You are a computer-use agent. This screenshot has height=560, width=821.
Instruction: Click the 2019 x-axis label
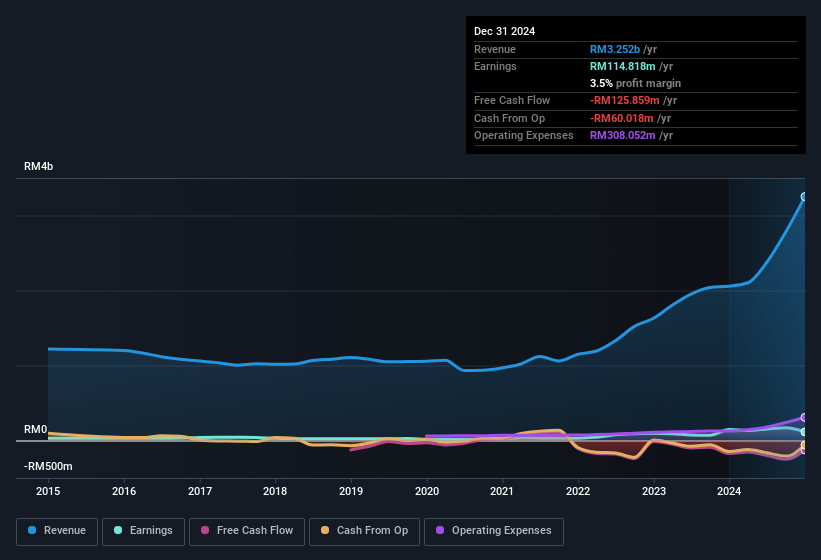pyautogui.click(x=351, y=491)
